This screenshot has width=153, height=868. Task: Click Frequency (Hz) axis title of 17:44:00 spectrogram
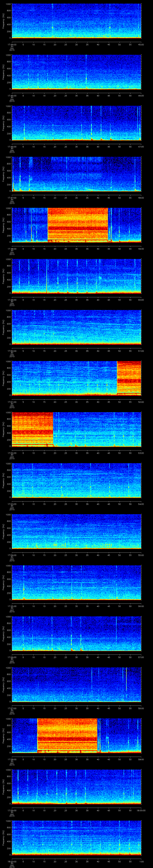[3, 21]
